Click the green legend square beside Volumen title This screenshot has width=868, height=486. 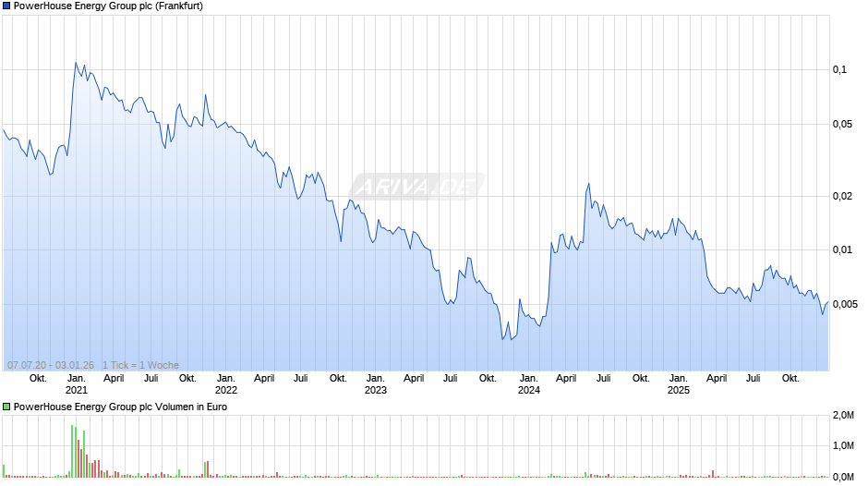[x=6, y=407]
